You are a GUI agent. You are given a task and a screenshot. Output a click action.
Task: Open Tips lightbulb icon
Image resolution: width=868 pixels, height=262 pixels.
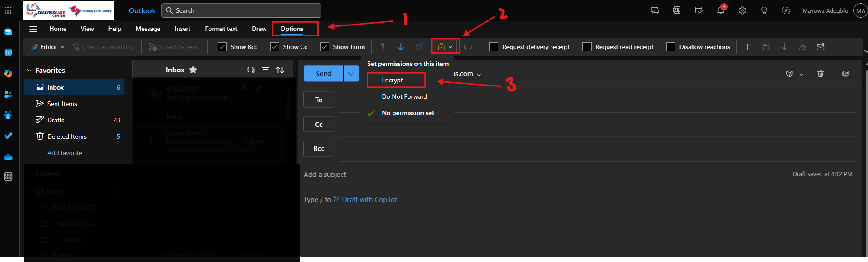tap(764, 10)
